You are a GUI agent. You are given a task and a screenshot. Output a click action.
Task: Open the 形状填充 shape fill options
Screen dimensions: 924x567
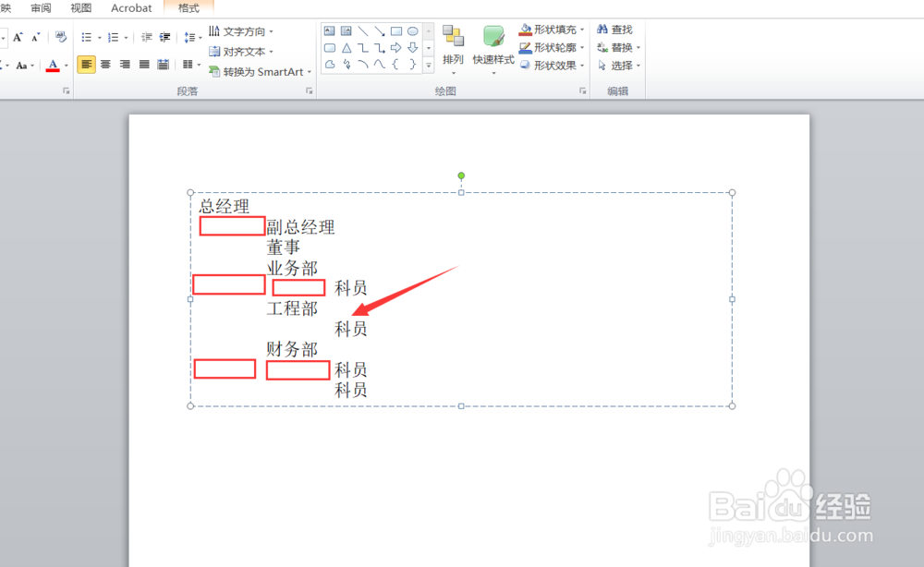coord(552,30)
